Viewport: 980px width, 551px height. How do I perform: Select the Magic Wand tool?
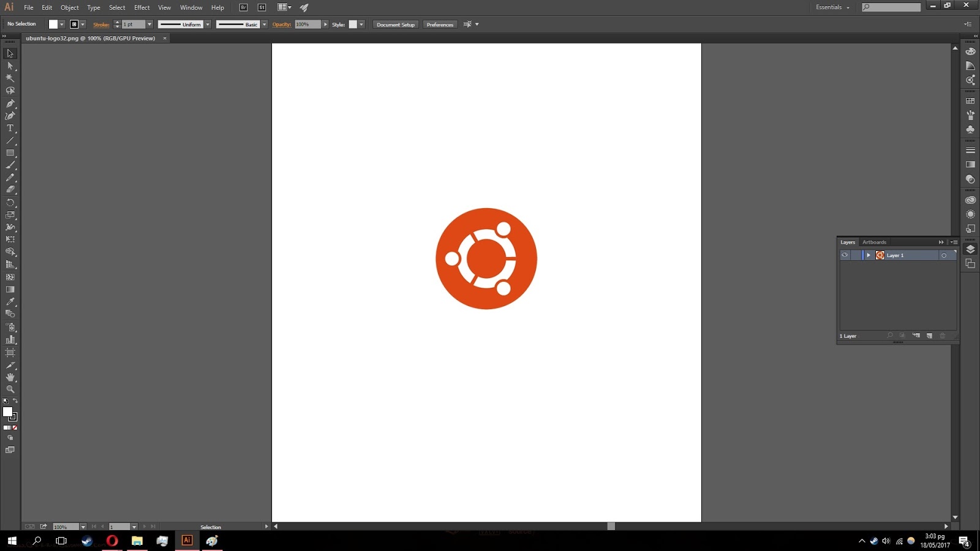[10, 78]
